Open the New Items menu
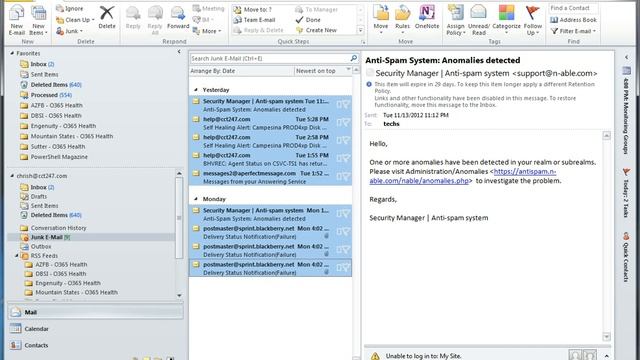 (38, 20)
